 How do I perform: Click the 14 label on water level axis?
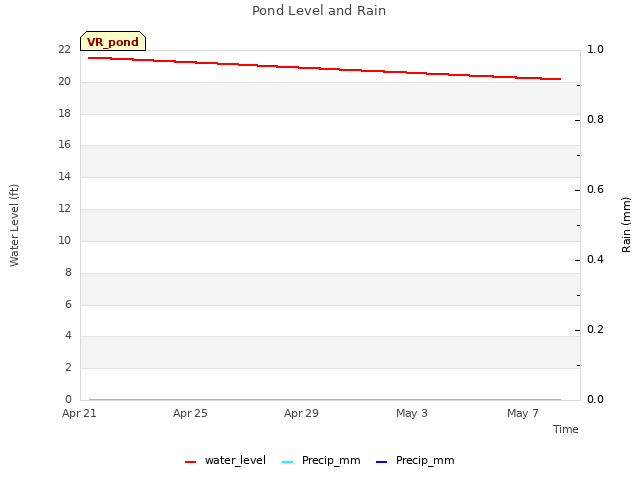tap(64, 176)
